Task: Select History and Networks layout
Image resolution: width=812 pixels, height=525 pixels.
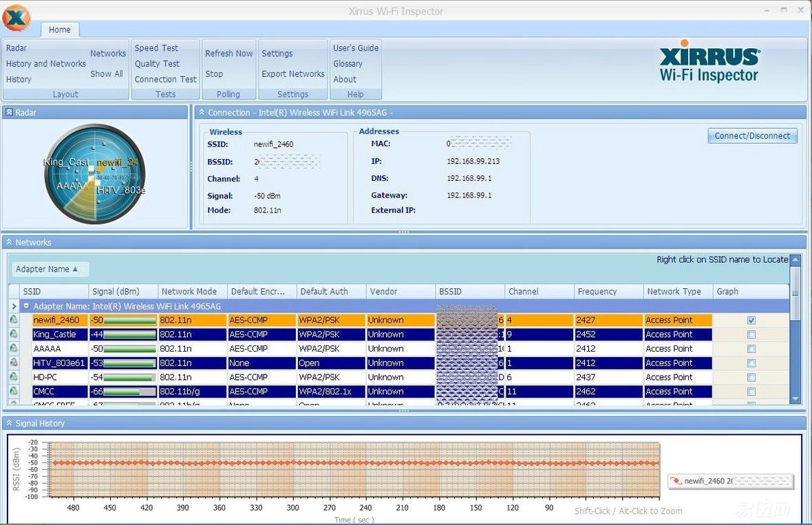Action: tap(45, 63)
